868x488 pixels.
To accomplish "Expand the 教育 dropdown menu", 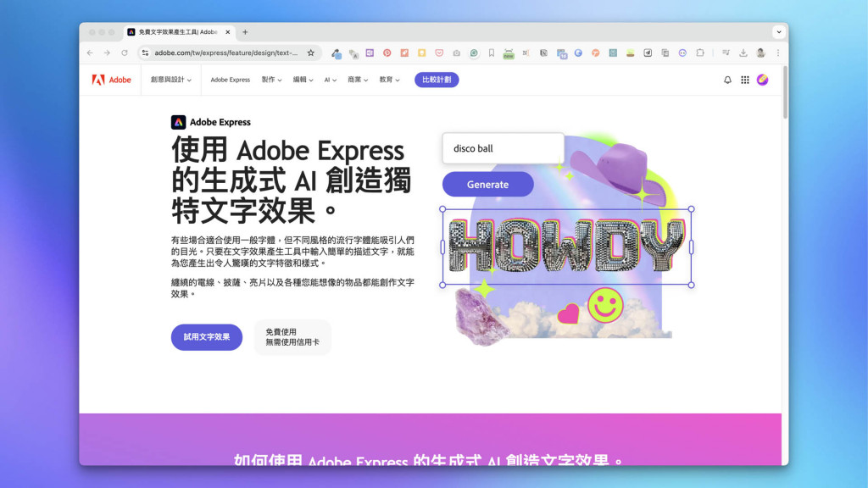I will pyautogui.click(x=389, y=80).
